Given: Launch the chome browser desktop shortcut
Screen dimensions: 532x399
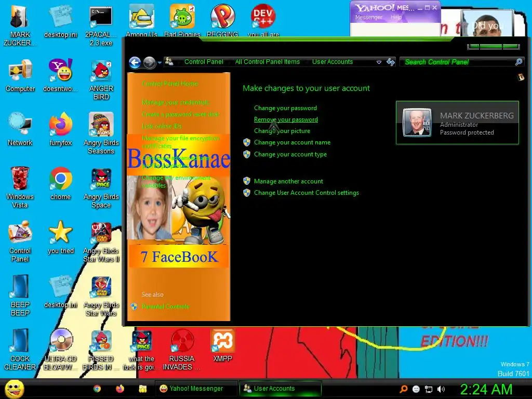Looking at the screenshot, I should point(60,183).
